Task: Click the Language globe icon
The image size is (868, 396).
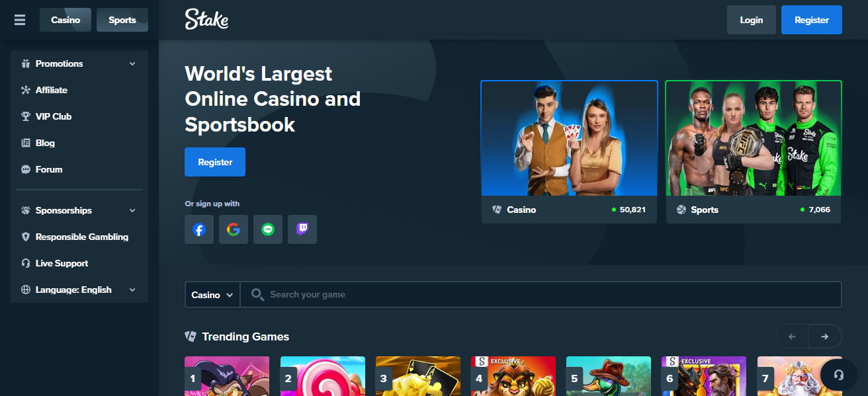Action: tap(26, 290)
